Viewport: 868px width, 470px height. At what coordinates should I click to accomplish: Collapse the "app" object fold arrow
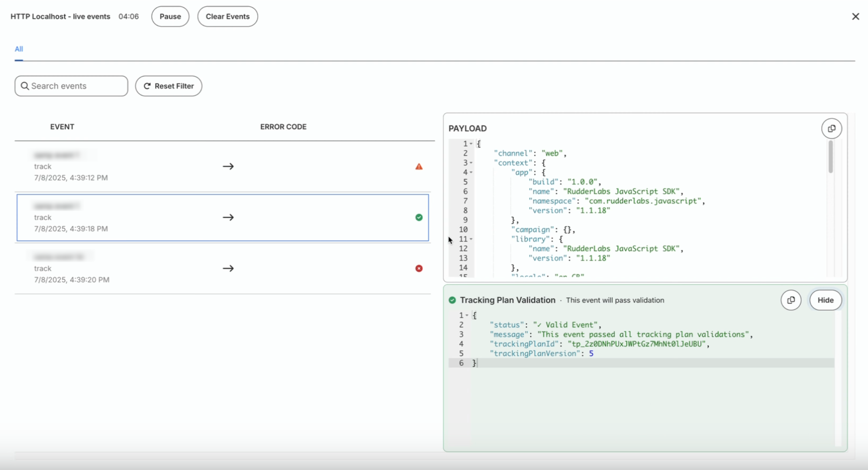(471, 172)
